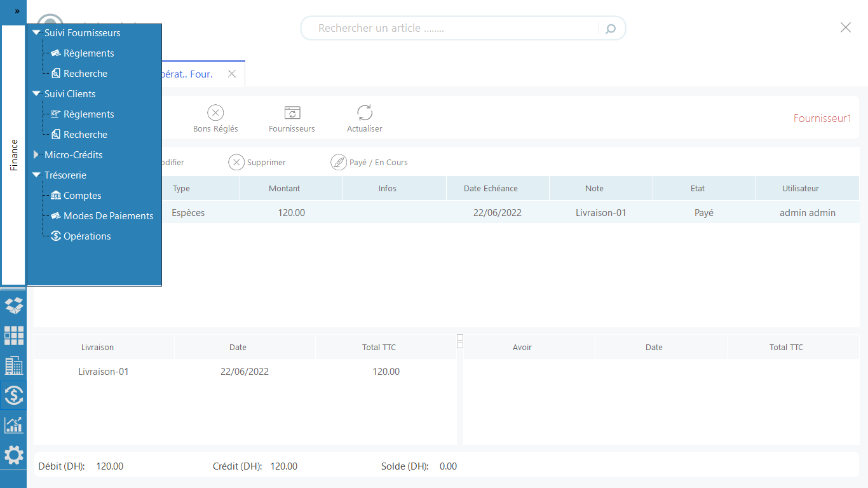Click the statistics chart icon in the sidebar
The height and width of the screenshot is (488, 868).
pyautogui.click(x=13, y=425)
